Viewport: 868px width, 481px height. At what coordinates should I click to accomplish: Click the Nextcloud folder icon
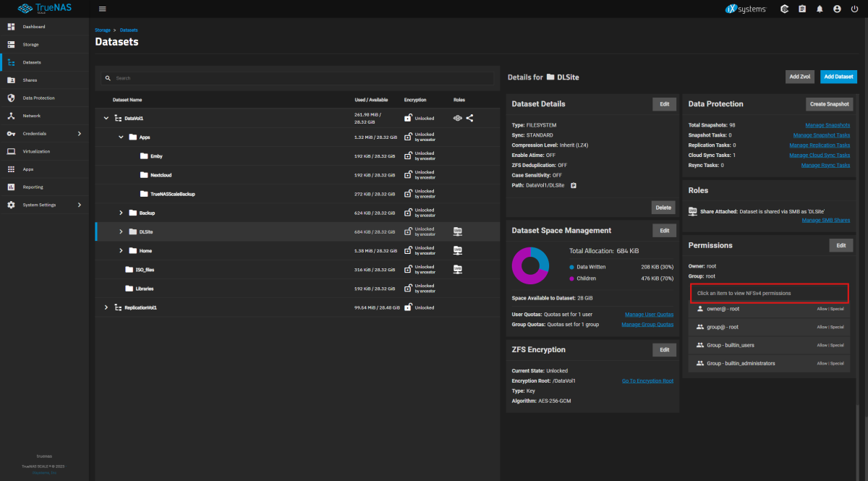[144, 175]
